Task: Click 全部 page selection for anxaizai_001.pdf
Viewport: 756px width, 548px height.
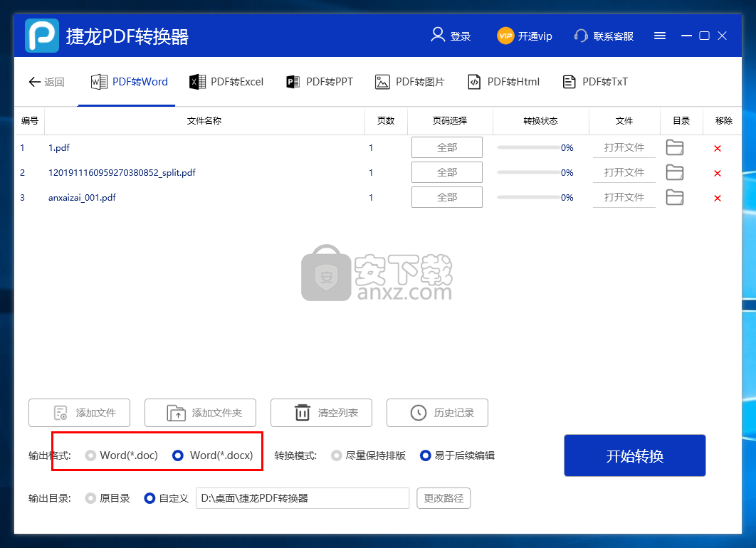Action: [x=447, y=197]
